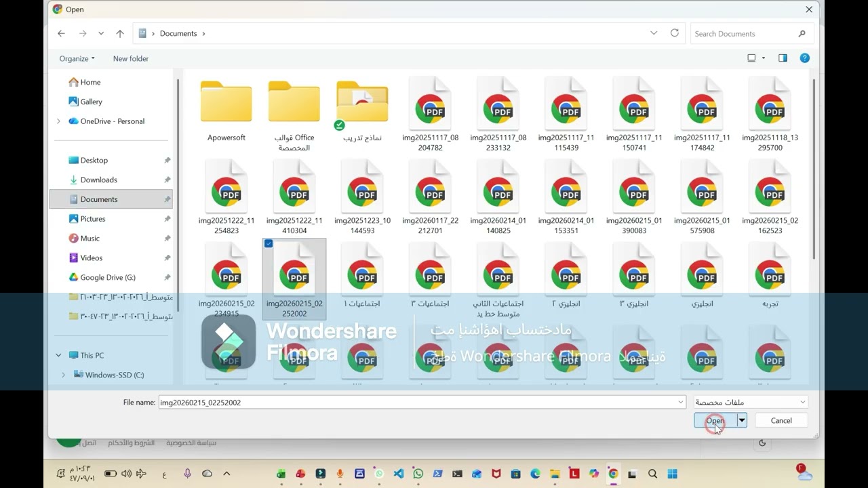Select PDF file img20260214_01153351
The height and width of the screenshot is (488, 868).
566,197
